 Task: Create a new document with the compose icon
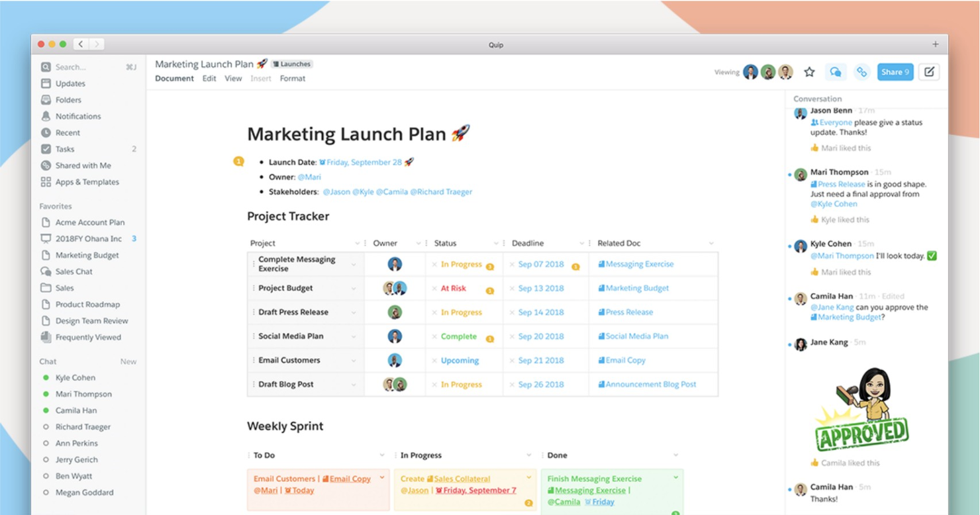[928, 71]
